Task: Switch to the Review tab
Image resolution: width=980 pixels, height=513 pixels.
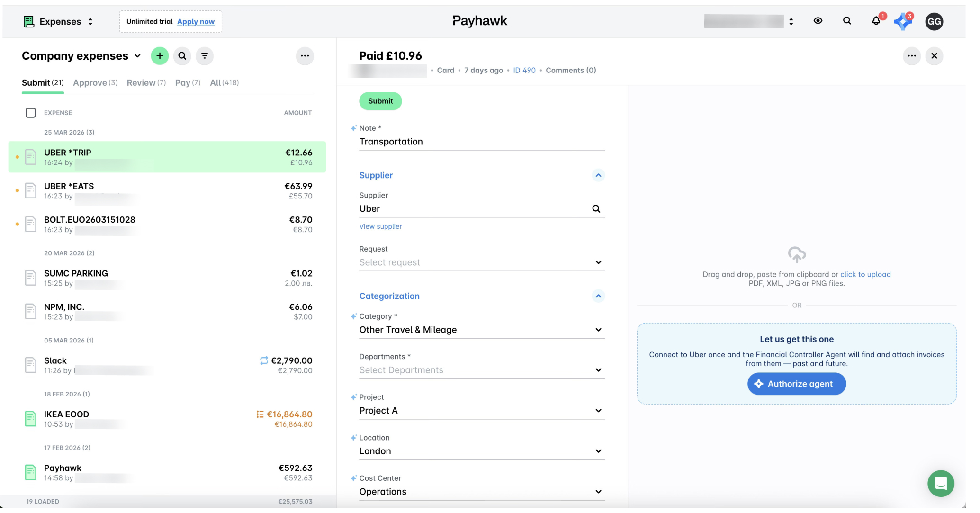Action: click(146, 82)
